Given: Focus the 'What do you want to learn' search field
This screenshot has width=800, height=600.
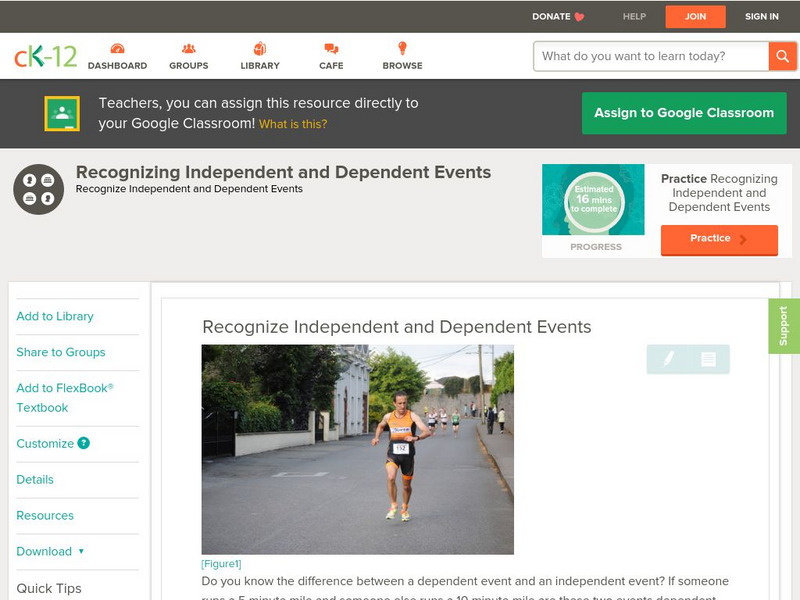Looking at the screenshot, I should pyautogui.click(x=651, y=56).
